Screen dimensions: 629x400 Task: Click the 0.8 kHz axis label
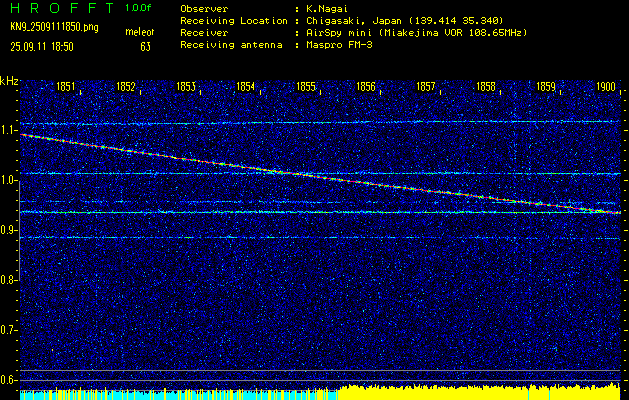(8, 280)
